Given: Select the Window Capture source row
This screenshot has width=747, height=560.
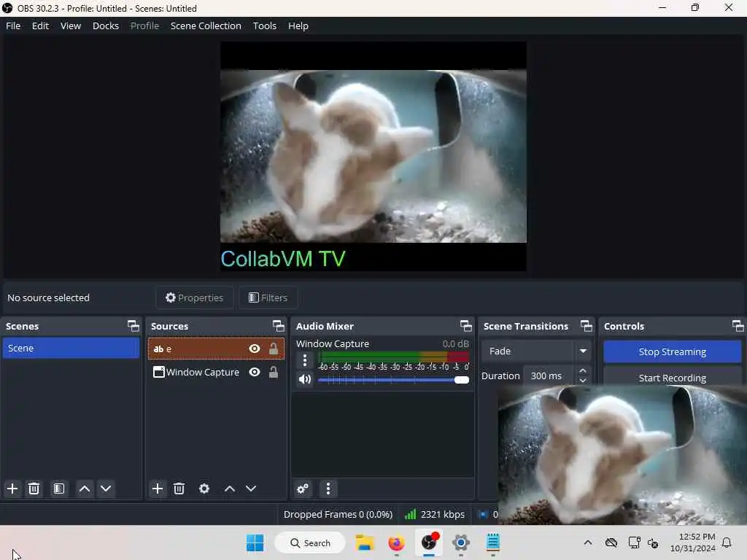Looking at the screenshot, I should click(x=216, y=372).
